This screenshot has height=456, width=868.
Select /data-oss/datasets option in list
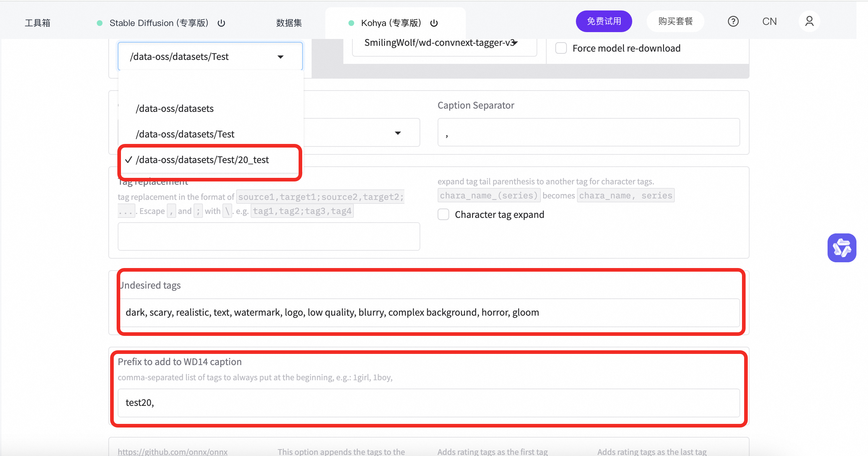coord(175,109)
